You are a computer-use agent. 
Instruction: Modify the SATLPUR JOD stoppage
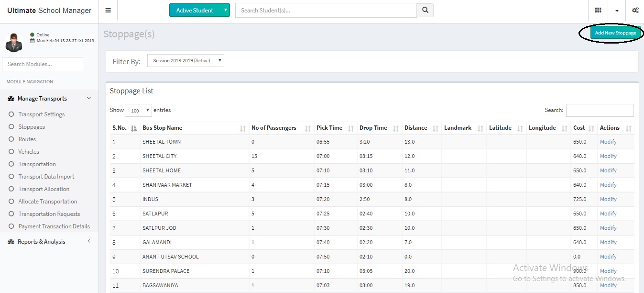(x=608, y=228)
